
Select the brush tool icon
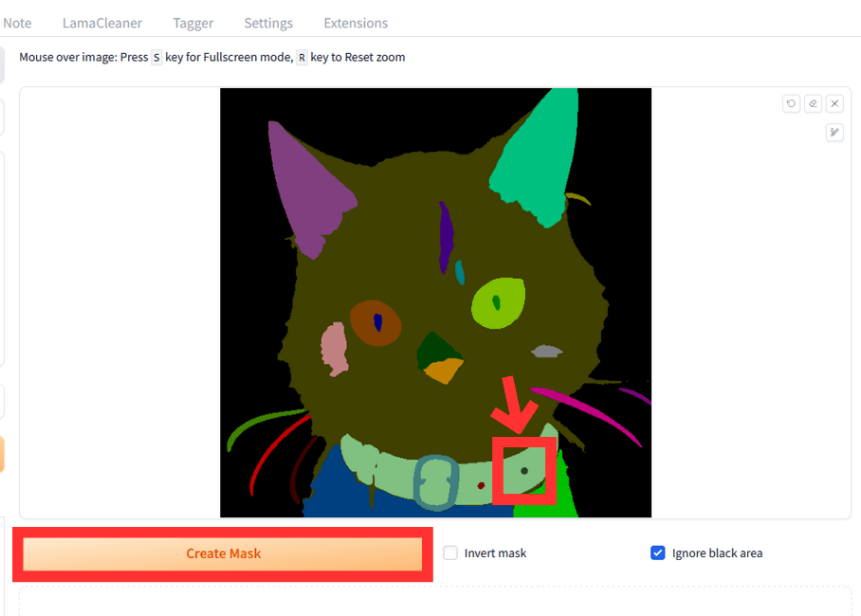(834, 133)
